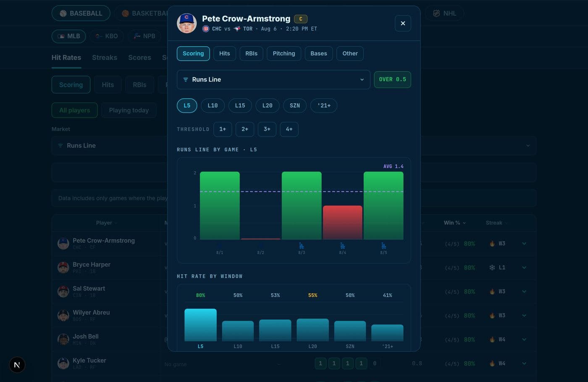Click the filter icon in the background Market selector

click(60, 145)
